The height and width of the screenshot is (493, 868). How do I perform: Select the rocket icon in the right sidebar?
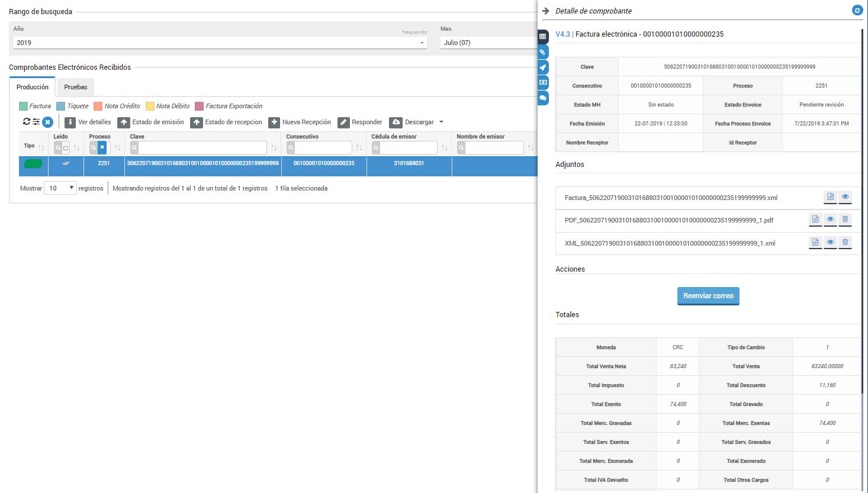[x=543, y=67]
